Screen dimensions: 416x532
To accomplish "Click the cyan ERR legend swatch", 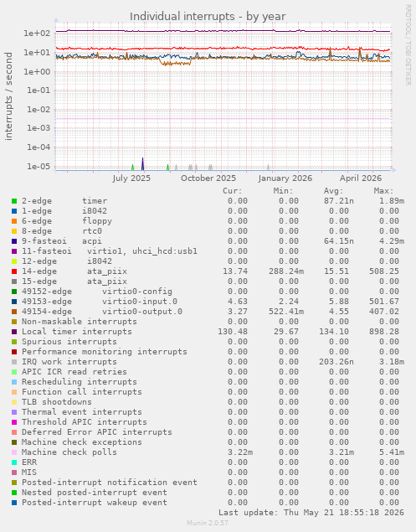I will pyautogui.click(x=14, y=462).
